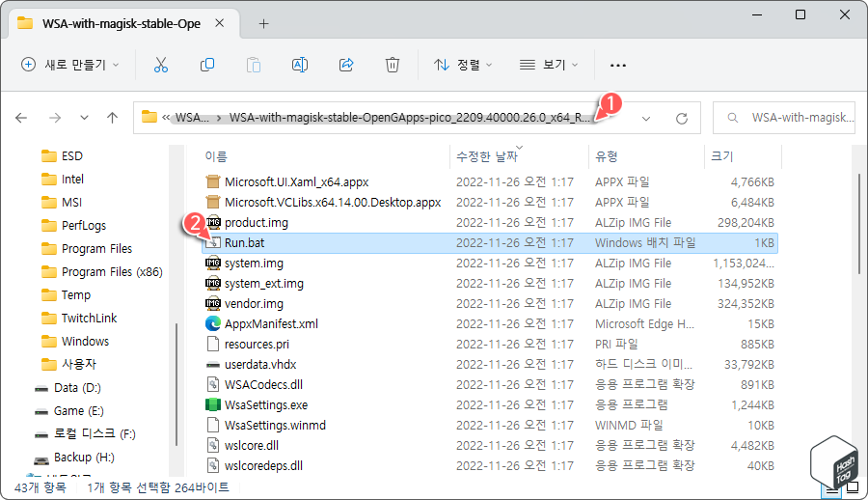Screen dimensions: 868x500
Task: Click the AppxManifest.xml Edge icon
Action: pyautogui.click(x=213, y=323)
